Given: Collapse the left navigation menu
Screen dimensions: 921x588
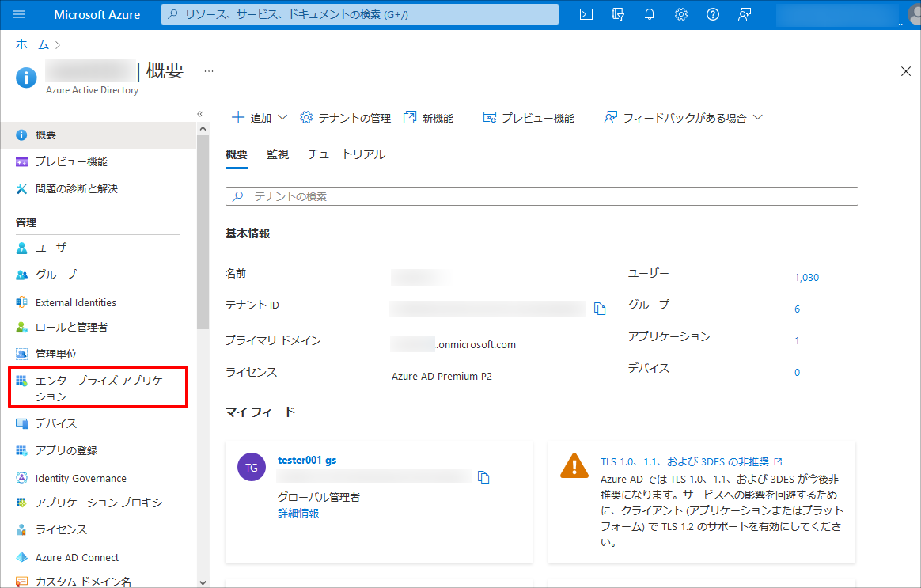Looking at the screenshot, I should point(200,114).
